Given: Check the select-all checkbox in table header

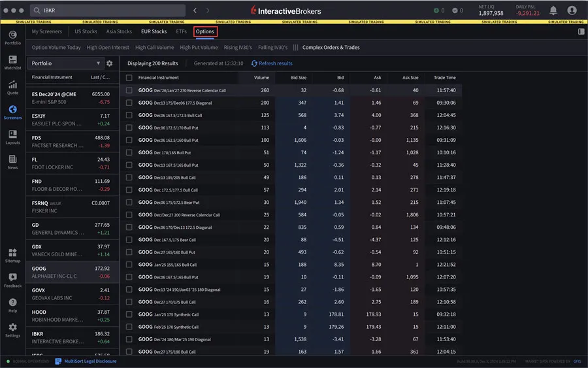Looking at the screenshot, I should click(x=129, y=78).
